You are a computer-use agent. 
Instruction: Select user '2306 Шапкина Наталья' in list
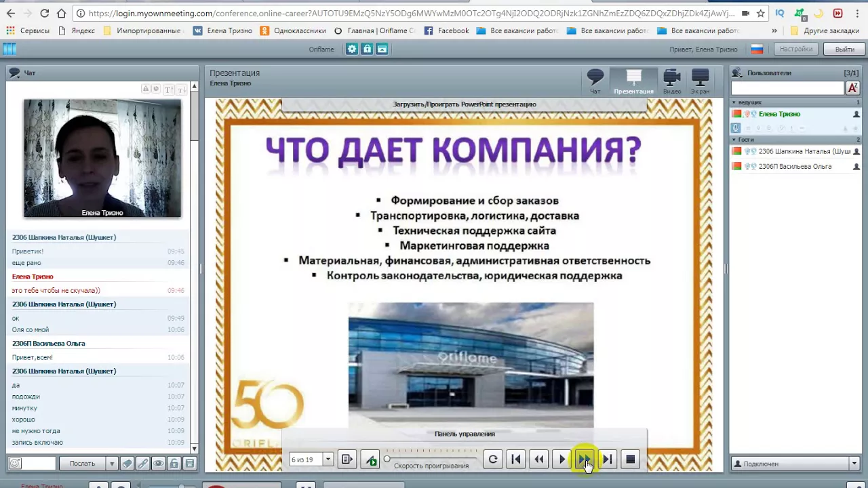(804, 151)
